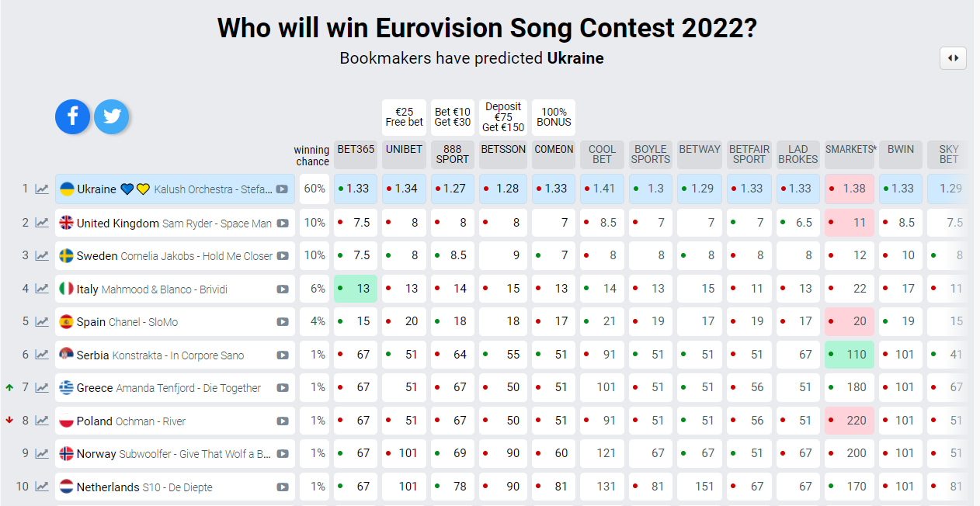Screen dimensions: 980x506
Task: Click the Twitter share icon
Action: click(x=112, y=116)
